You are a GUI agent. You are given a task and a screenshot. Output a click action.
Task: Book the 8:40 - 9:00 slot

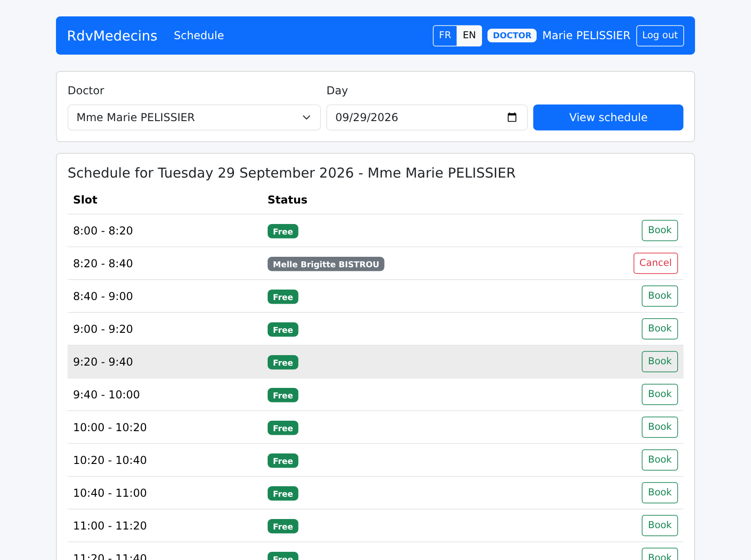(660, 296)
